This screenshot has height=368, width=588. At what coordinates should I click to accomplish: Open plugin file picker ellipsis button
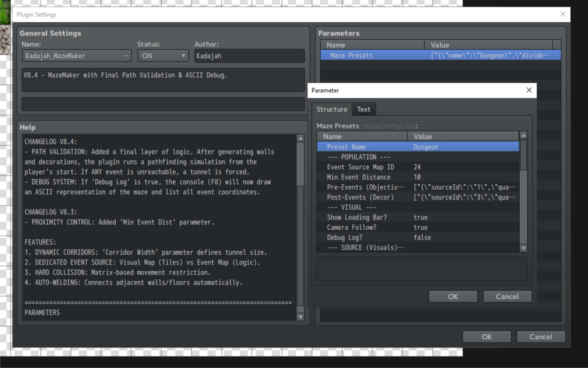pos(125,56)
